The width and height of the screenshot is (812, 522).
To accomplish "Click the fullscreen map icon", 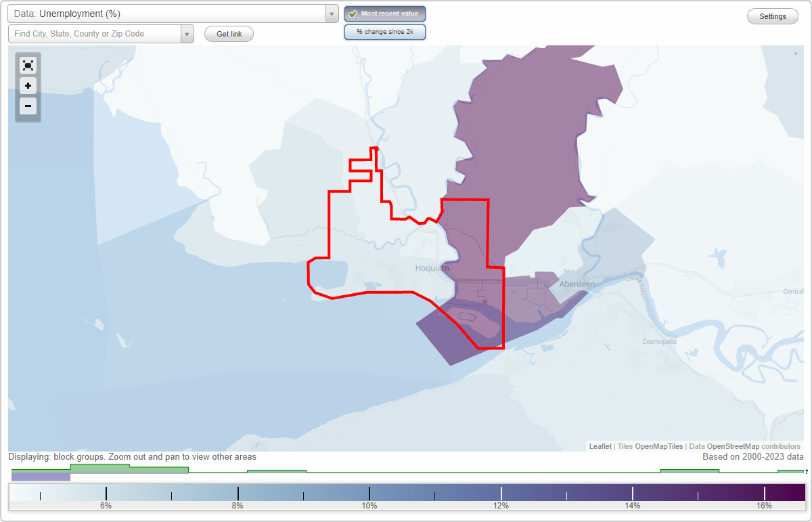I will (x=28, y=65).
